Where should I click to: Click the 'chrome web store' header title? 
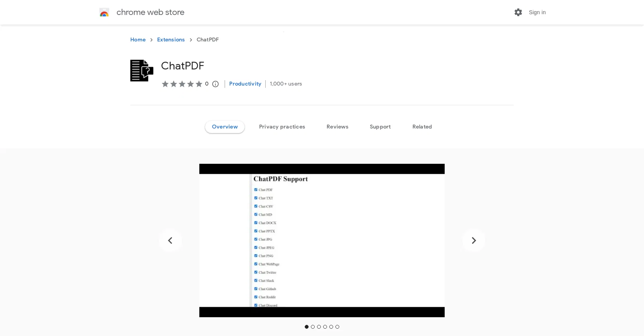[150, 12]
